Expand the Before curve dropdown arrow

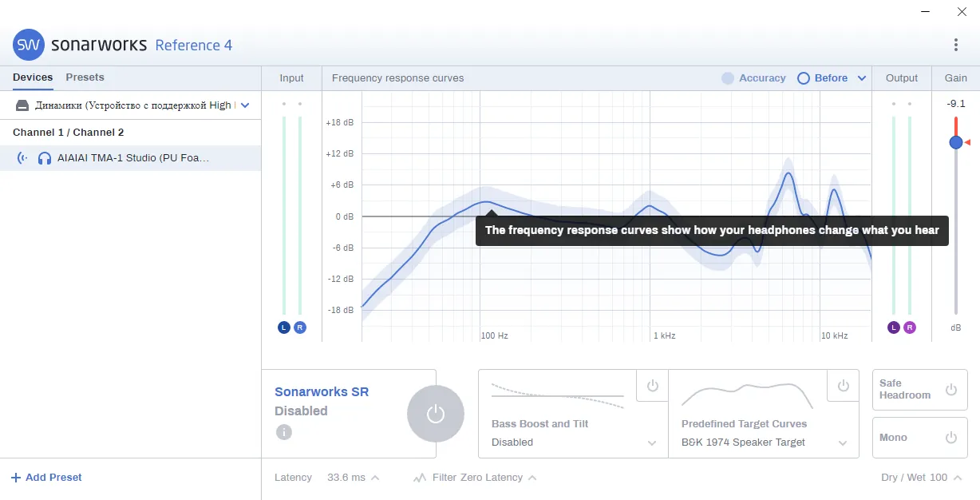click(862, 78)
